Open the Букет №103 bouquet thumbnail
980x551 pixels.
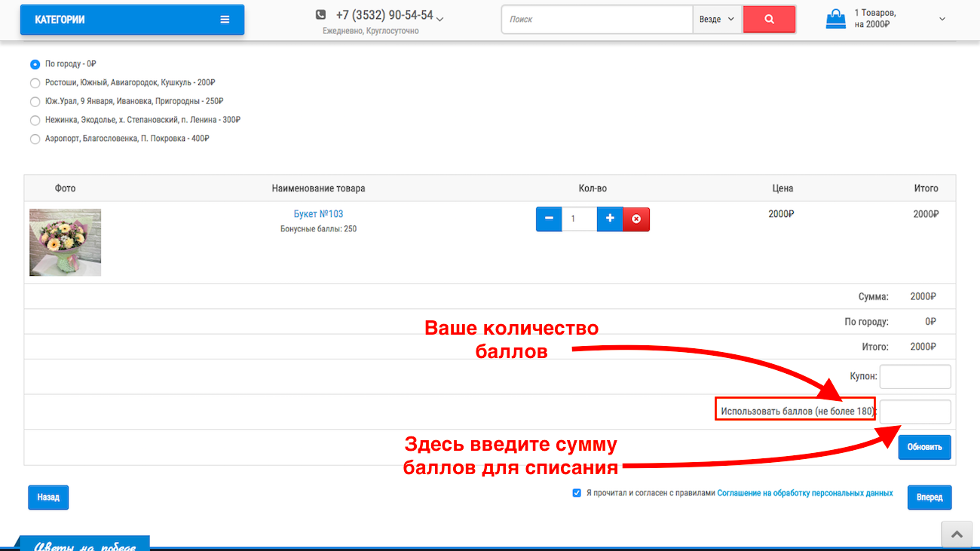click(66, 242)
